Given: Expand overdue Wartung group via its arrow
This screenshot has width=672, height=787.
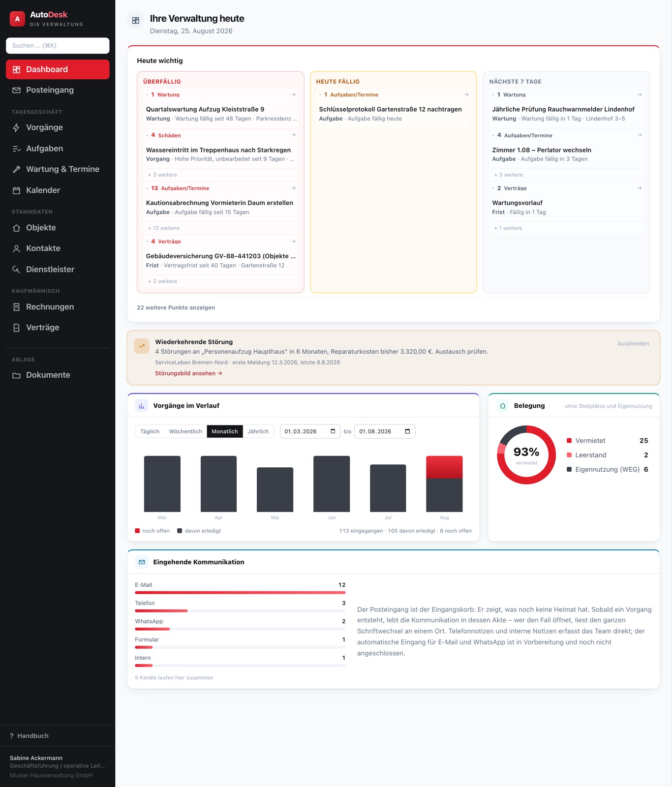Looking at the screenshot, I should [x=293, y=94].
